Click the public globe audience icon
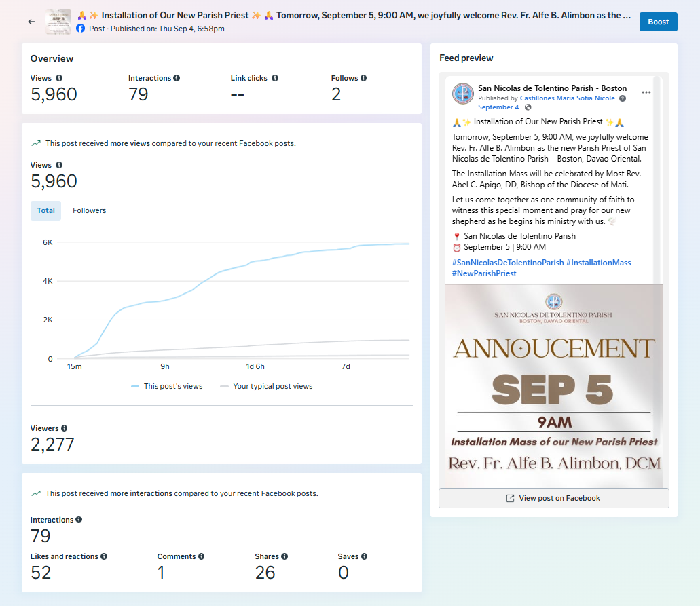 pyautogui.click(x=528, y=107)
